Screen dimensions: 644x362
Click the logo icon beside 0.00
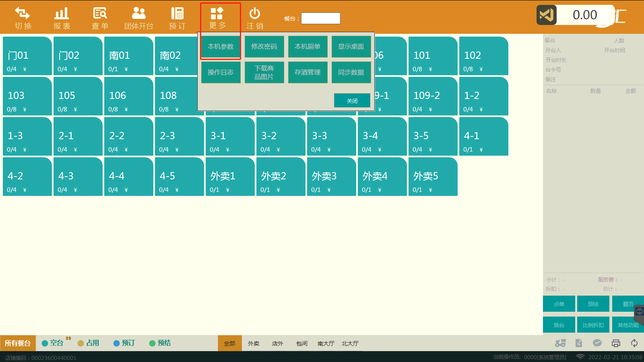[547, 15]
